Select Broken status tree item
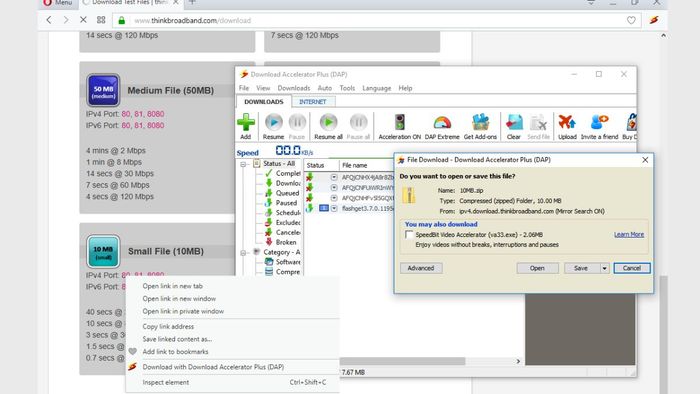 (x=281, y=242)
